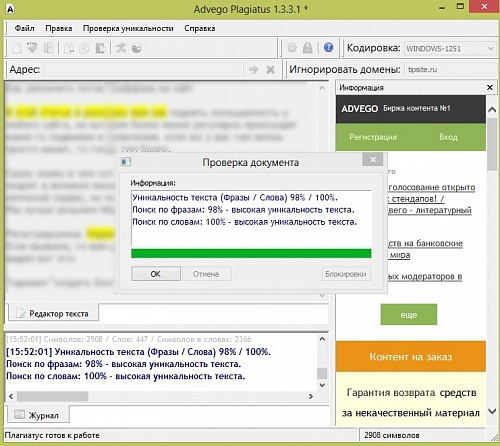Open the Правка menu
Viewport: 500px width, 446px height.
click(x=59, y=28)
